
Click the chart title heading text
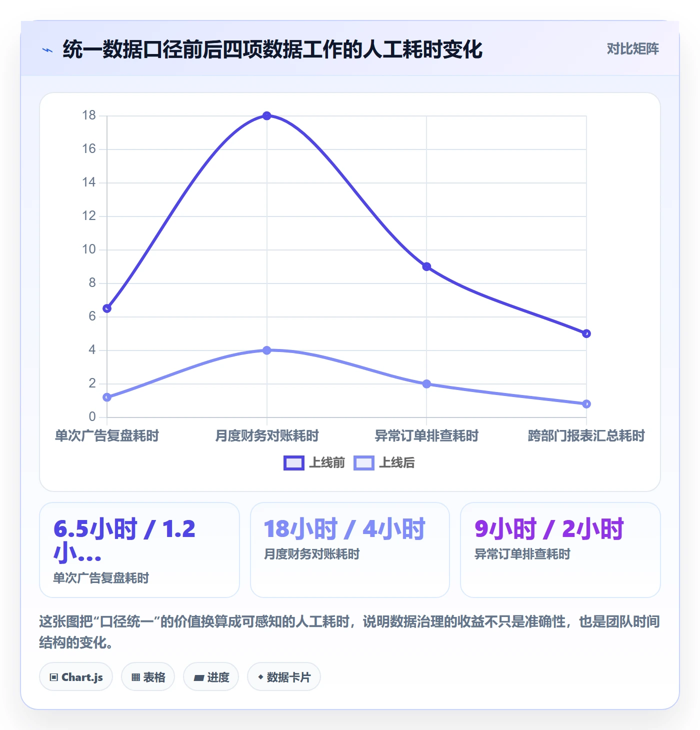pos(272,49)
